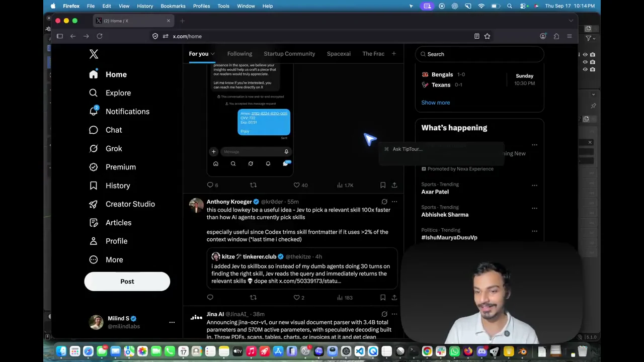Image resolution: width=644 pixels, height=362 pixels.
Task: Open the Wi-Fi menu in macOS menu bar
Action: 481,6
